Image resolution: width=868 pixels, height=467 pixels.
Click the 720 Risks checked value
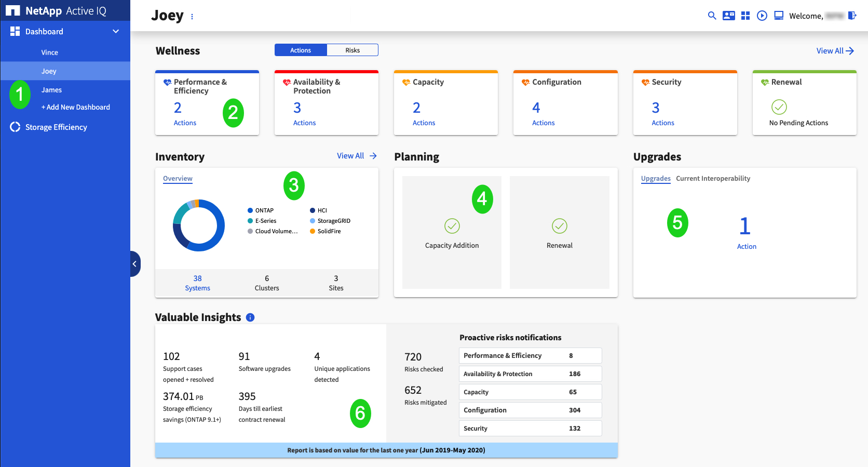(x=413, y=357)
